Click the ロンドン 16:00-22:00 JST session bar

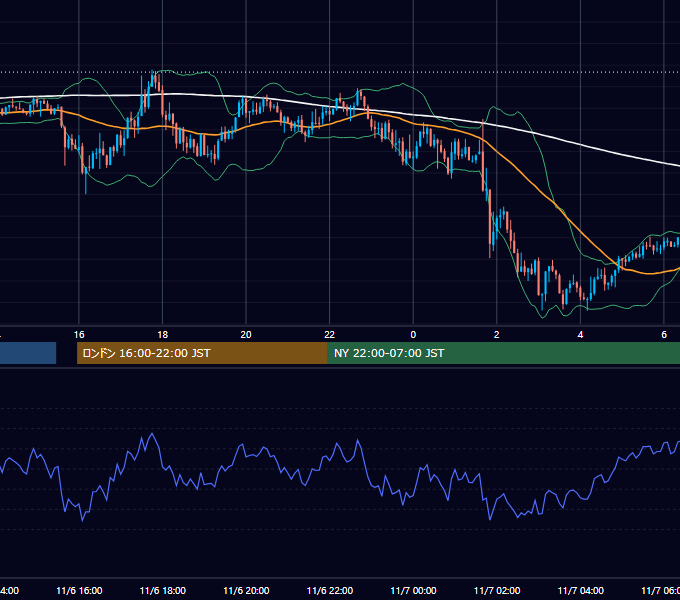[202, 353]
